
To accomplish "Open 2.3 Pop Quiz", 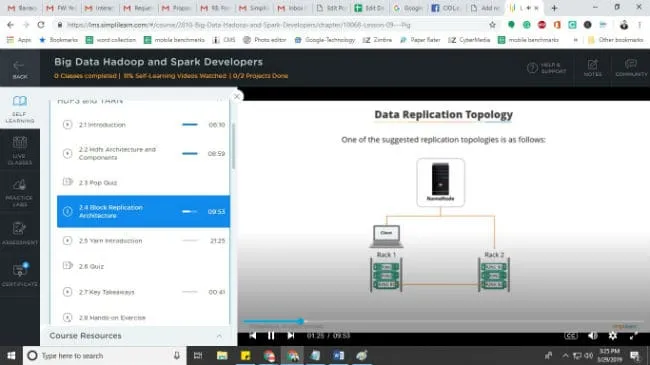I will [x=143, y=182].
